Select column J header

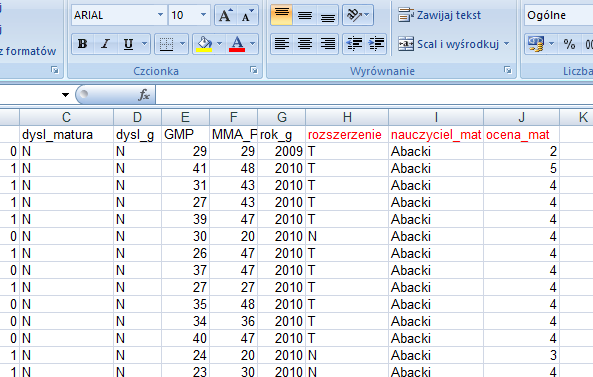pyautogui.click(x=522, y=117)
